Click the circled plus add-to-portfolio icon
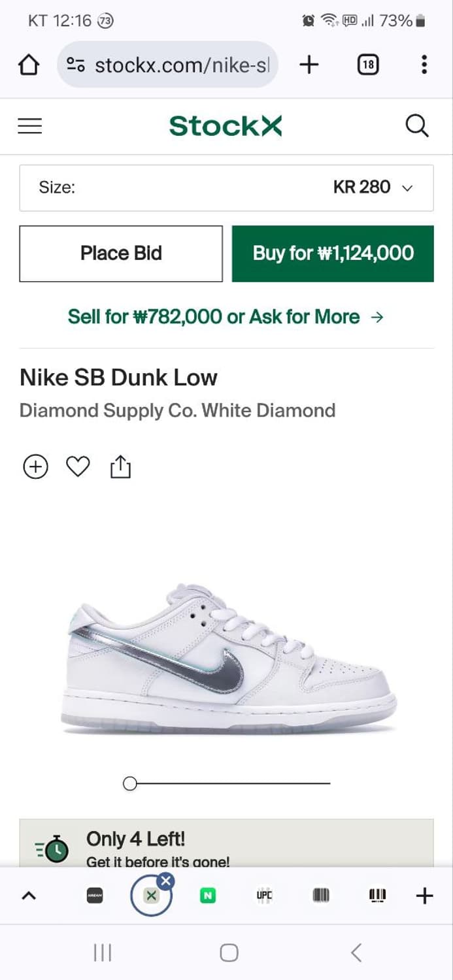Image resolution: width=453 pixels, height=980 pixels. coord(35,466)
